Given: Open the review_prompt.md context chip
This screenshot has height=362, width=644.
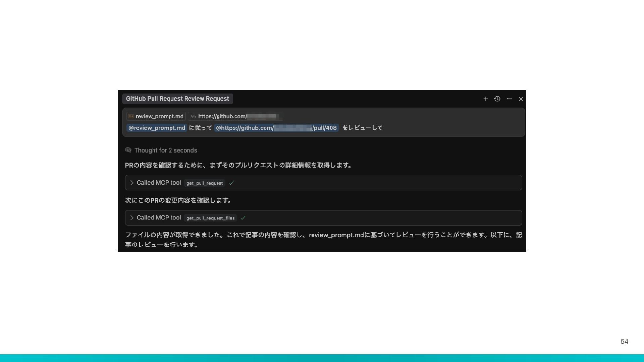Looking at the screenshot, I should click(159, 116).
